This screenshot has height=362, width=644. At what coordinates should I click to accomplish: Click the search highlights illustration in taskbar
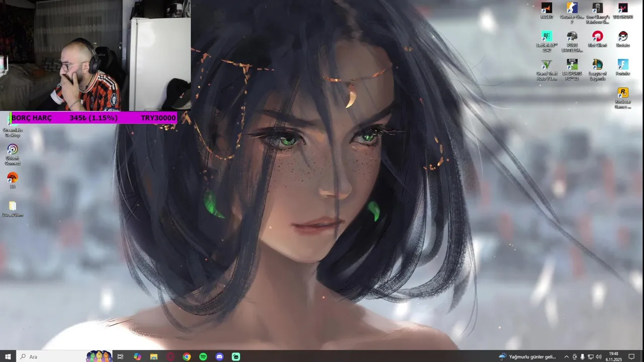[99, 356]
